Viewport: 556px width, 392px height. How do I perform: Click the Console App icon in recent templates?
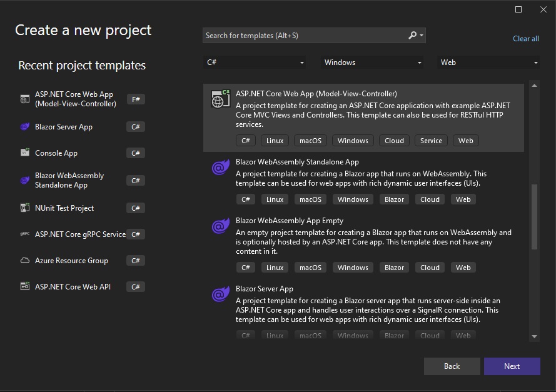[25, 153]
